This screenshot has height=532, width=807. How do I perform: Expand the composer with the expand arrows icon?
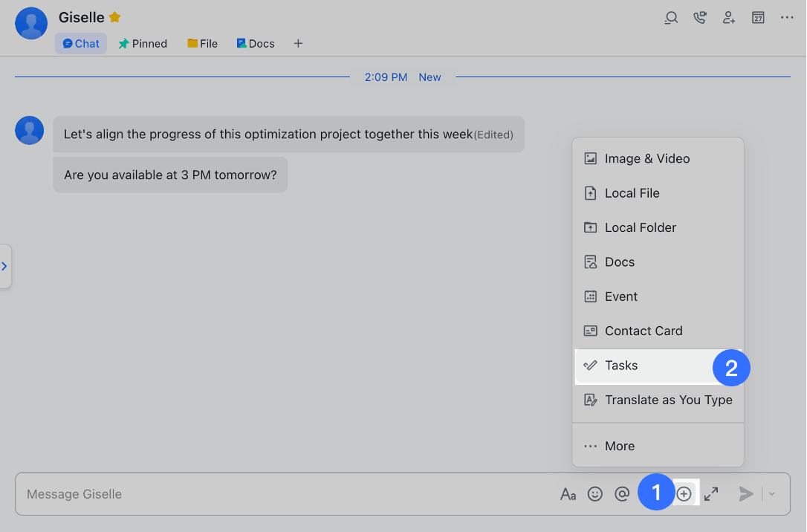[710, 493]
